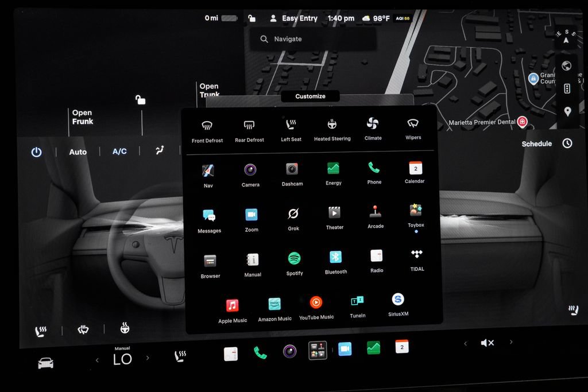Open the Theater app
This screenshot has height=392, width=588.
335,212
